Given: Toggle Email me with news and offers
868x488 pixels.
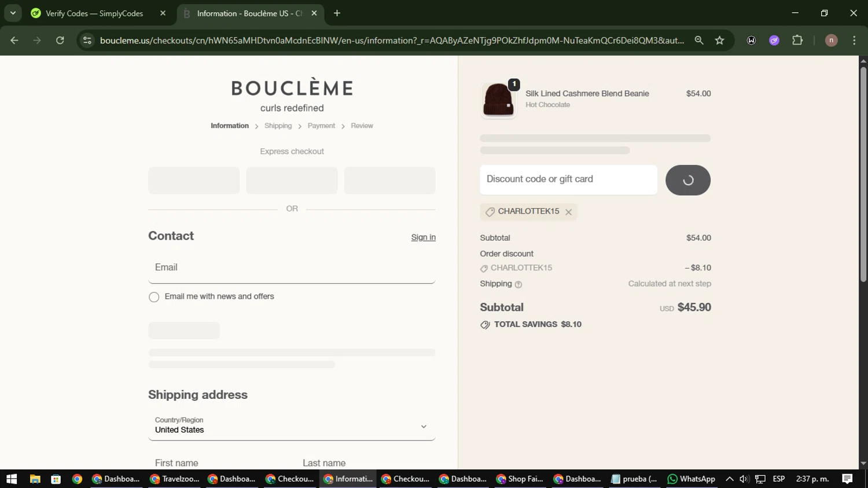Looking at the screenshot, I should [x=154, y=297].
